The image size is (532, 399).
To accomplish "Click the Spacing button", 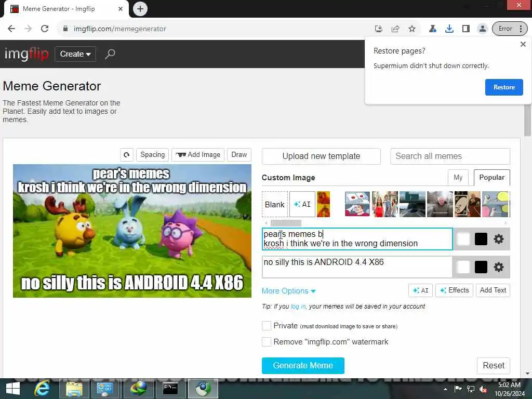I will pos(152,155).
